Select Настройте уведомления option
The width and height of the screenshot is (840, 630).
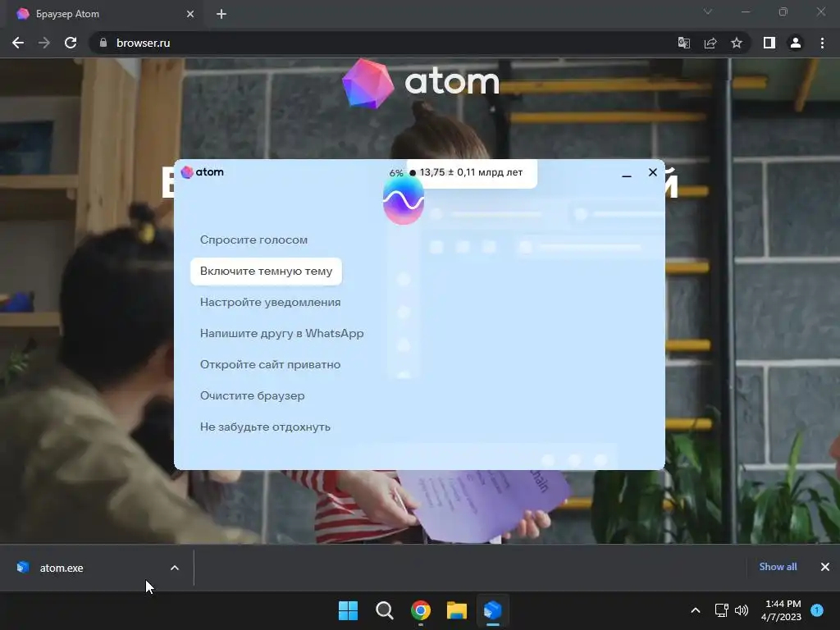[271, 302]
